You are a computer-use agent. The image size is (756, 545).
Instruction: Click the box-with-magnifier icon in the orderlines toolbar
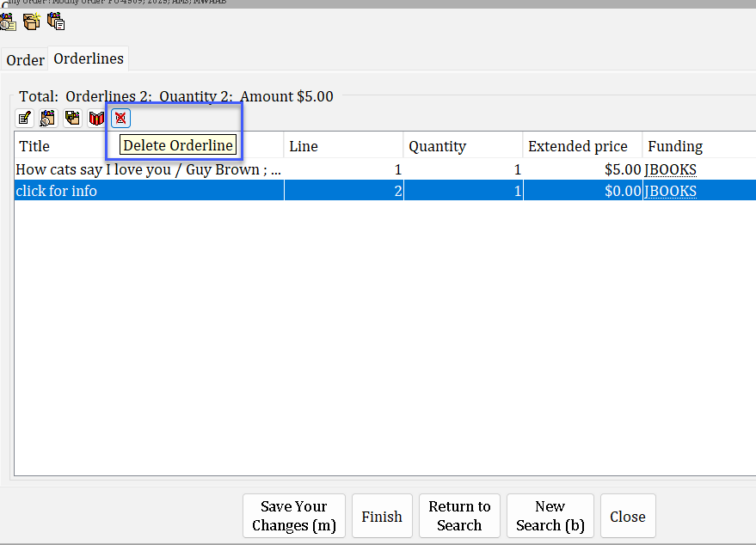[48, 119]
